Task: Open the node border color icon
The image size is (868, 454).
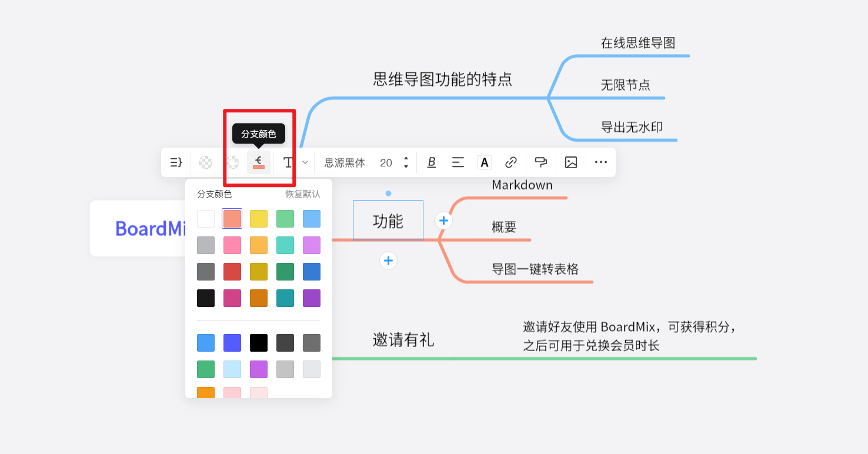Action: (233, 162)
